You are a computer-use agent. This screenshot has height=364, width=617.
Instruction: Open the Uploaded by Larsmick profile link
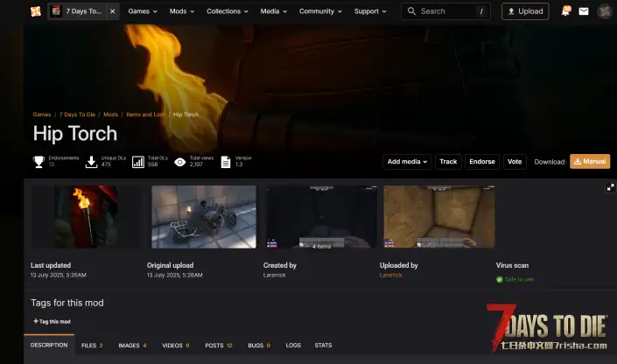pos(390,275)
